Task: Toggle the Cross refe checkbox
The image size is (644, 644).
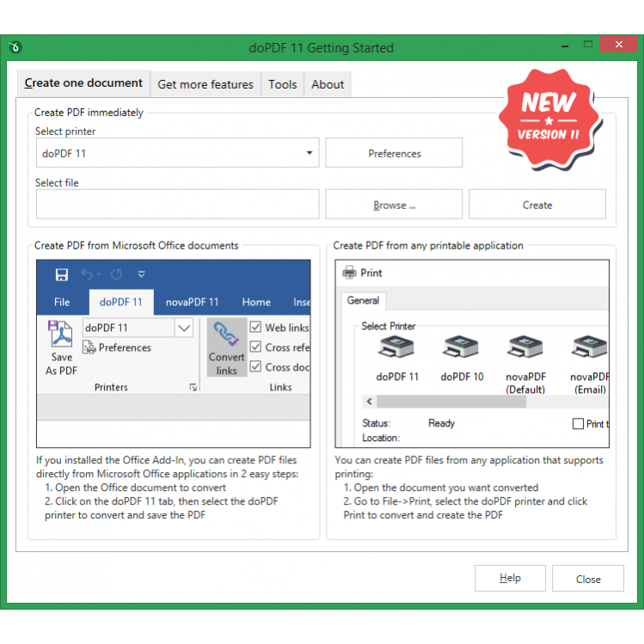Action: point(255,347)
